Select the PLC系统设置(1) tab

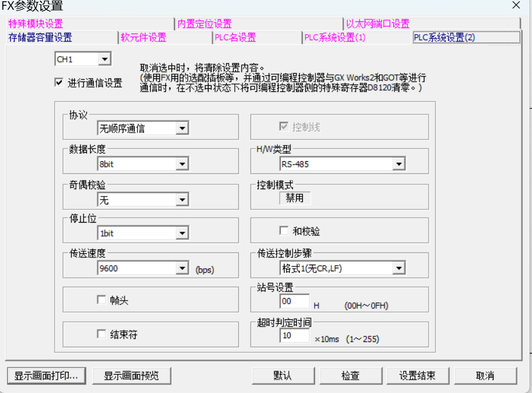tap(335, 38)
